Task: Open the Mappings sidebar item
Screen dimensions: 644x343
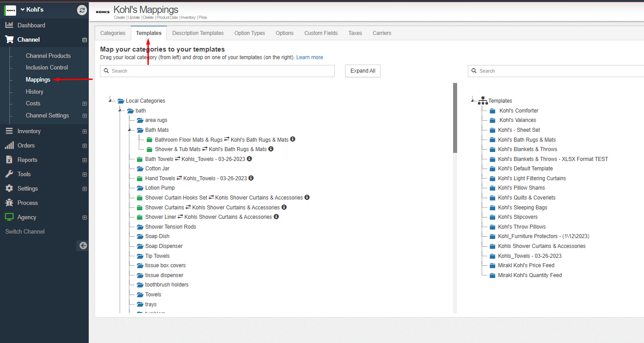Action: 38,79
